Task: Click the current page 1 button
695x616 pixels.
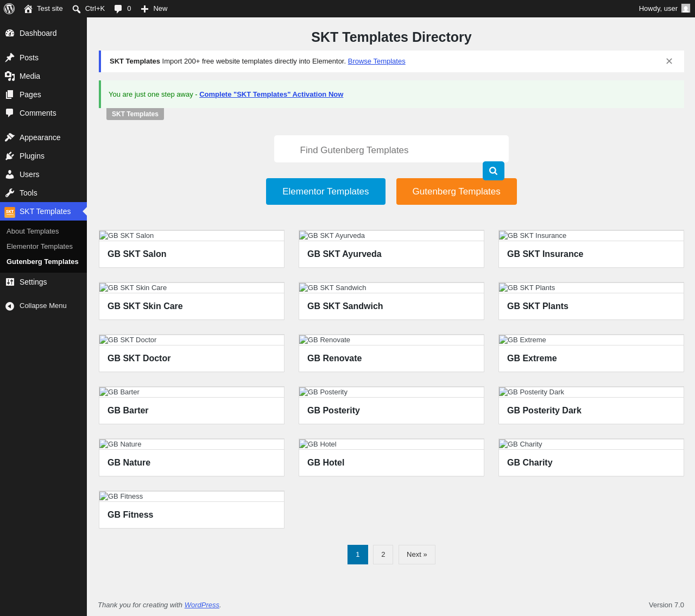Action: (x=358, y=555)
